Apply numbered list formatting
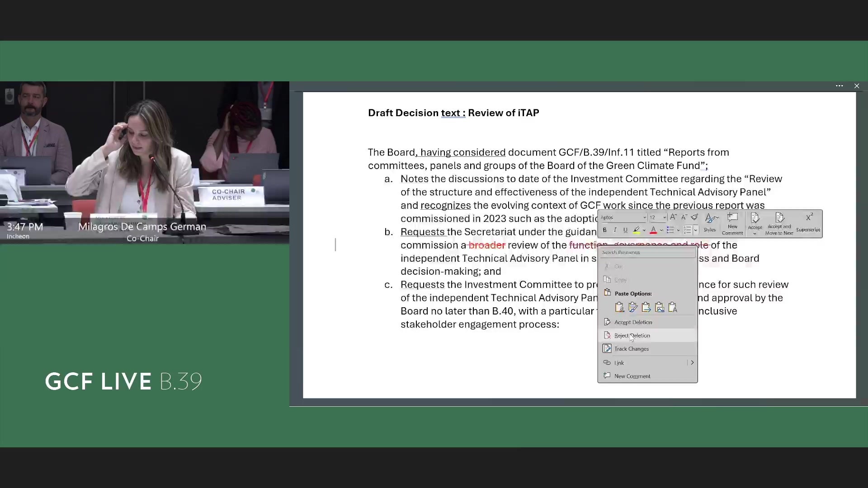 click(688, 230)
